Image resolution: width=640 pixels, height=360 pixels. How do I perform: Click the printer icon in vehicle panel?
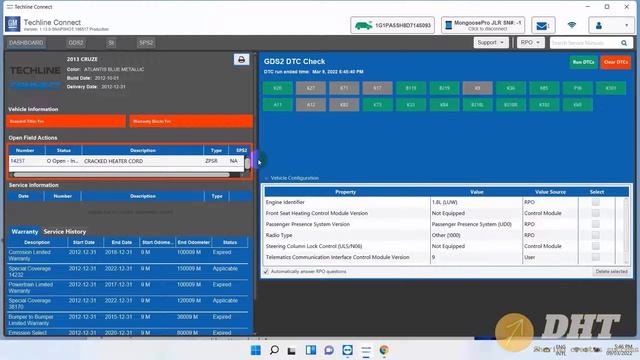pyautogui.click(x=241, y=60)
